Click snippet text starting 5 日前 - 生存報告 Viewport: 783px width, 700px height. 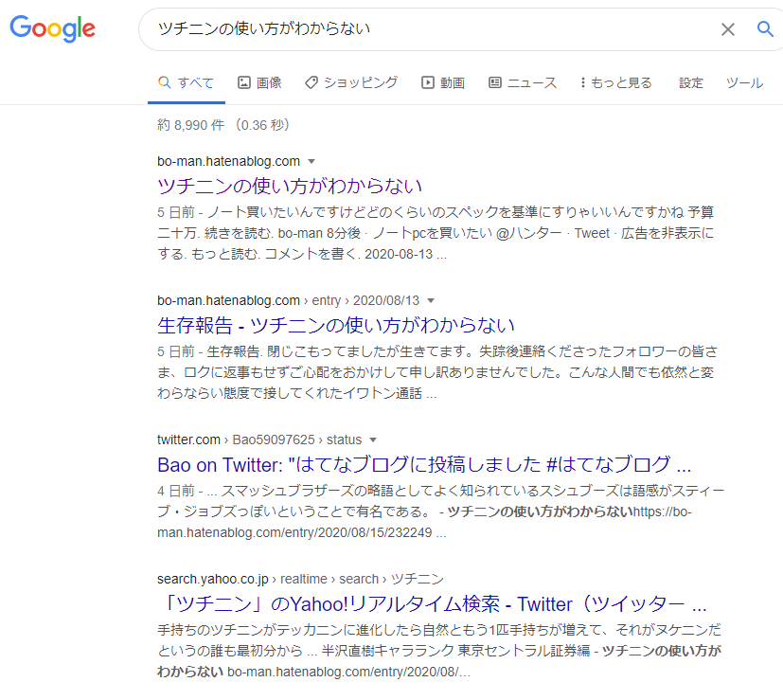click(437, 373)
